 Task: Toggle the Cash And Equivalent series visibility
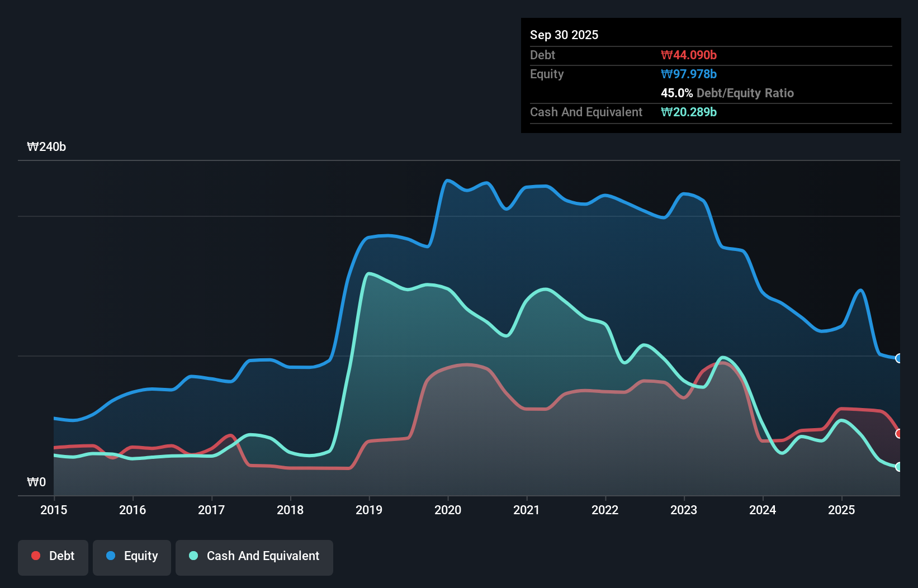[254, 556]
